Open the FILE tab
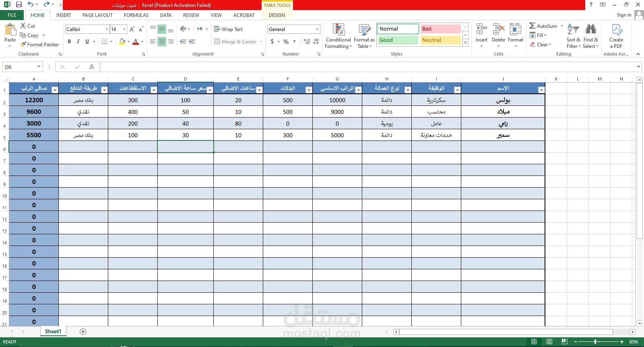Image resolution: width=644 pixels, height=347 pixels. point(12,15)
